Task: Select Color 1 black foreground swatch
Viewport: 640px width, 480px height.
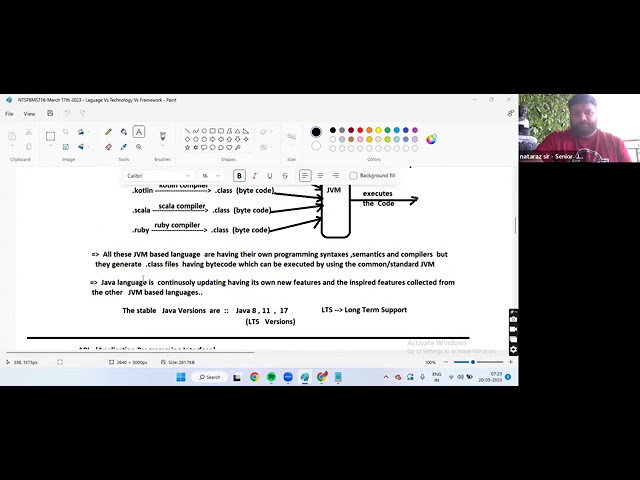Action: [316, 132]
